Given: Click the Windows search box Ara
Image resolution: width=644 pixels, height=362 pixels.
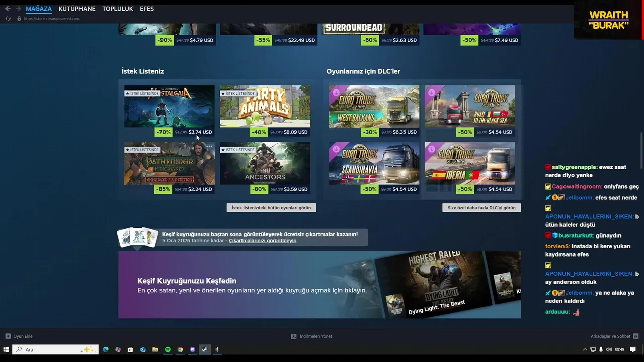Looking at the screenshot, I should [55, 349].
